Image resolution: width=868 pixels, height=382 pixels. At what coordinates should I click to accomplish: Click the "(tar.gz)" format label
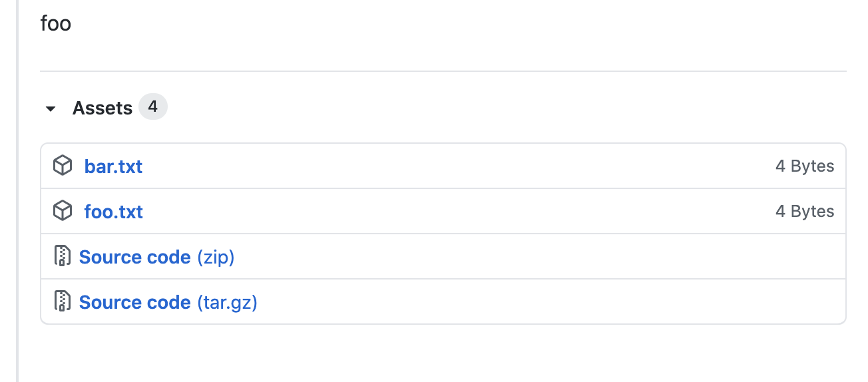pos(227,302)
